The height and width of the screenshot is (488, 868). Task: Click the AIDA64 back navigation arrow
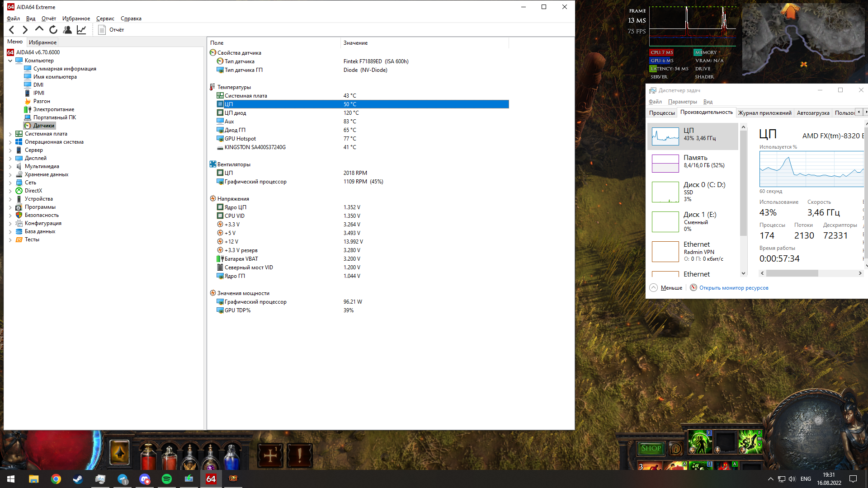pos(12,30)
